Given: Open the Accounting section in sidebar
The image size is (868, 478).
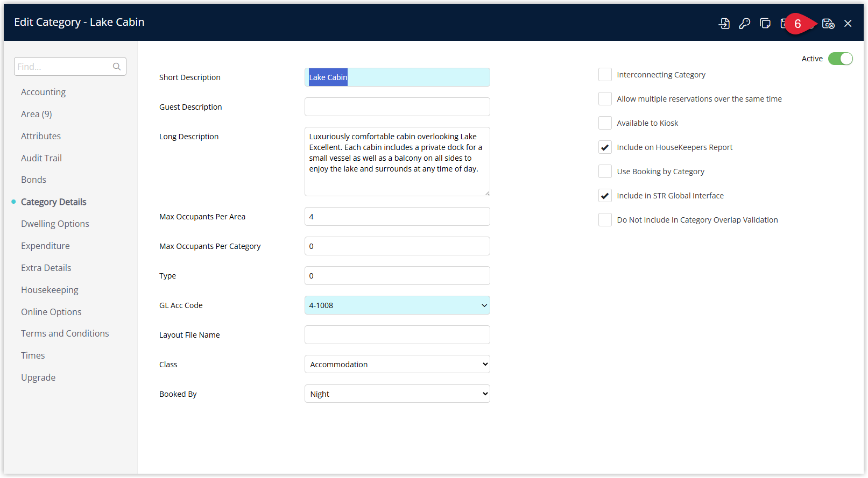Looking at the screenshot, I should coord(43,92).
